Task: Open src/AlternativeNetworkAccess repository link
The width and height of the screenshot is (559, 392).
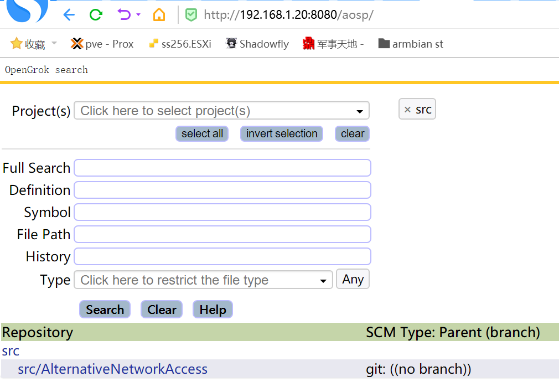Action: click(113, 369)
